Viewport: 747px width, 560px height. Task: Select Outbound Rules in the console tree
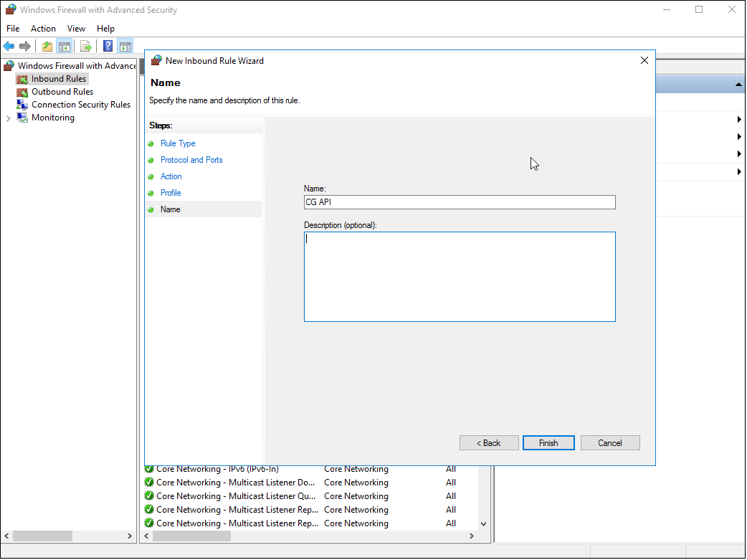pos(62,91)
